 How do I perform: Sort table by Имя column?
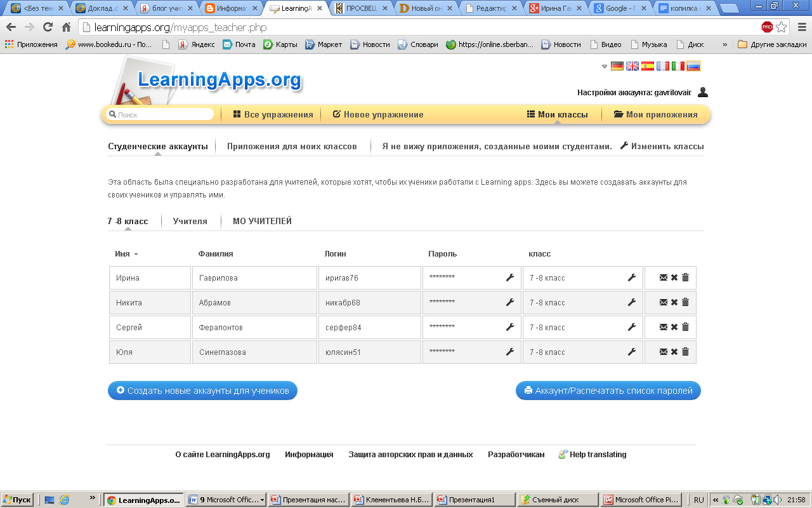pos(126,254)
